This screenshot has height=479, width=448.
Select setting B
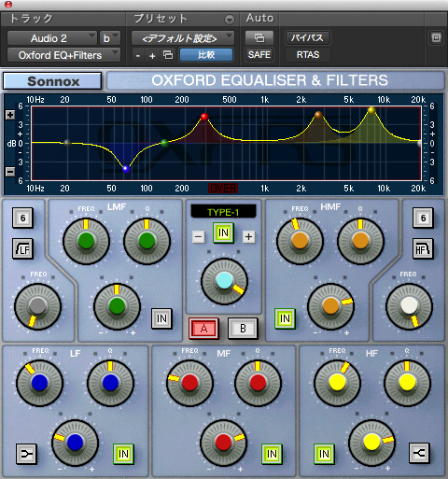click(243, 329)
